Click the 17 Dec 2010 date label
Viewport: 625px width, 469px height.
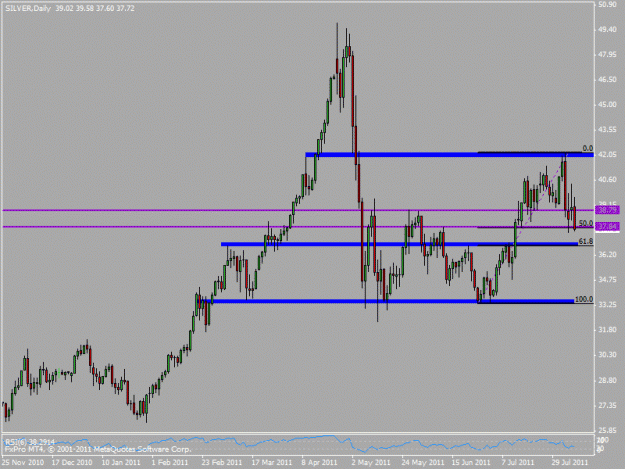click(72, 463)
